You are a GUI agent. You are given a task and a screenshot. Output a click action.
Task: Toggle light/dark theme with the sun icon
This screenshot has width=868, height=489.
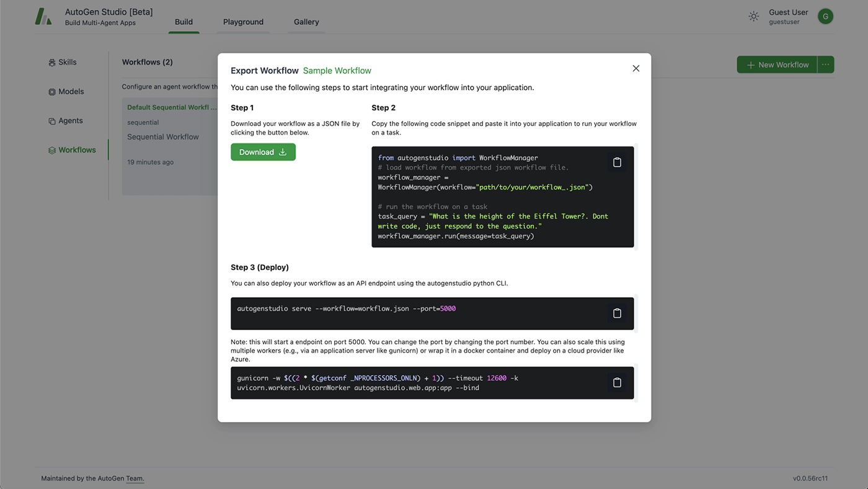point(753,16)
